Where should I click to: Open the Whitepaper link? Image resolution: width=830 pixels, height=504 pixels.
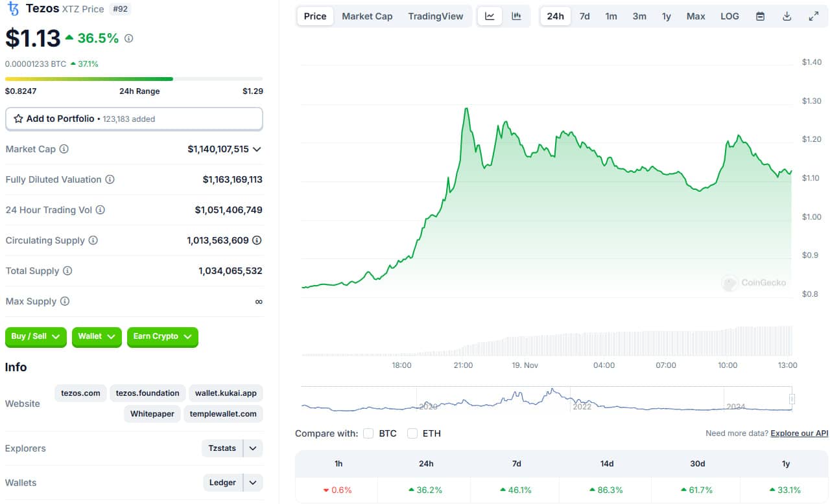pos(152,414)
